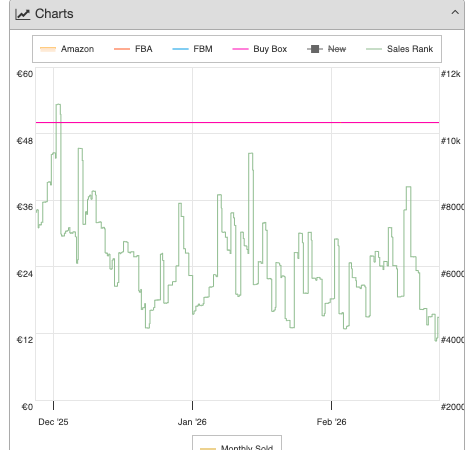This screenshot has width=474, height=450.
Task: Click the Jan '26 axis label
Action: pos(192,422)
